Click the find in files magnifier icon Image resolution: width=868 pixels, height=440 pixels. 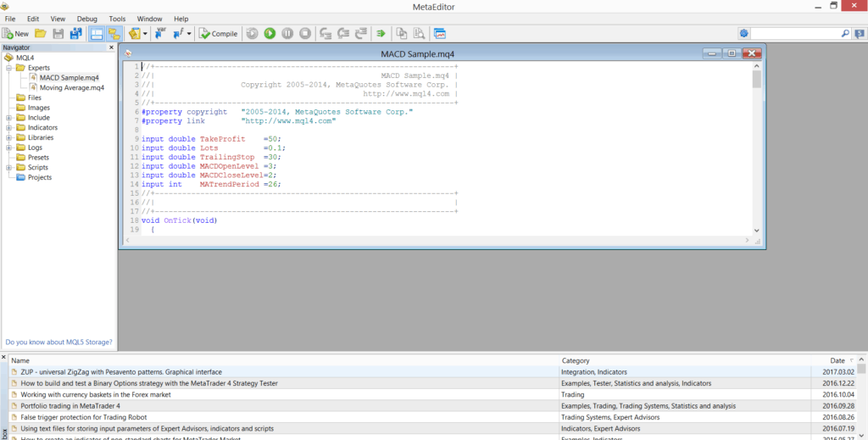419,34
